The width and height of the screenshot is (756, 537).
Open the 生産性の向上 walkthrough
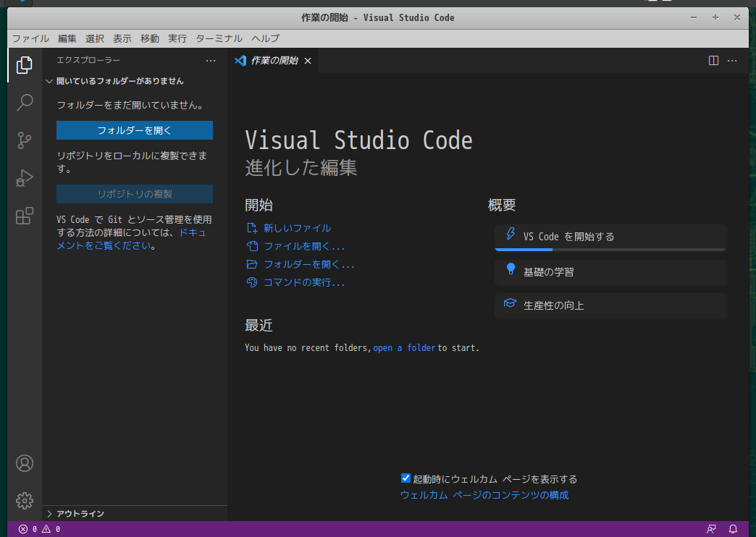click(x=610, y=305)
